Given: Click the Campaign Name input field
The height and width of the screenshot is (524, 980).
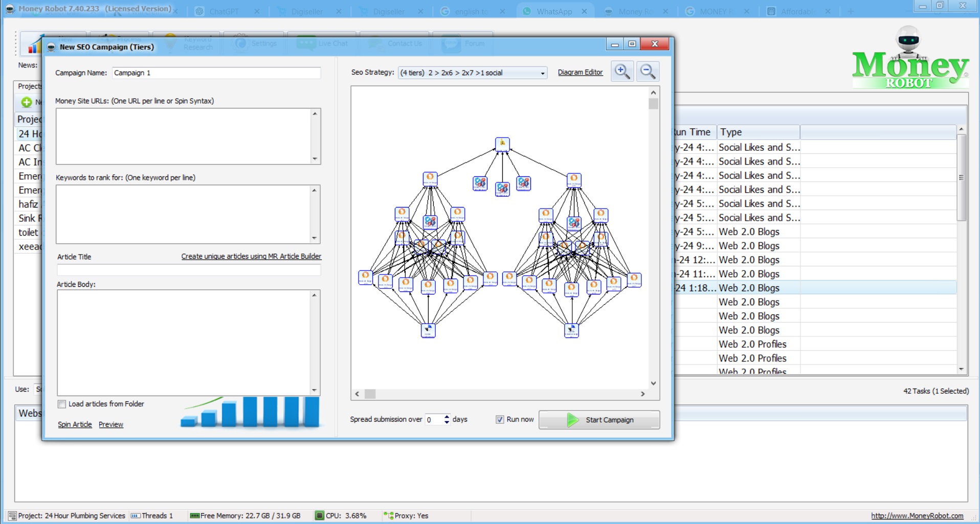Looking at the screenshot, I should (216, 73).
